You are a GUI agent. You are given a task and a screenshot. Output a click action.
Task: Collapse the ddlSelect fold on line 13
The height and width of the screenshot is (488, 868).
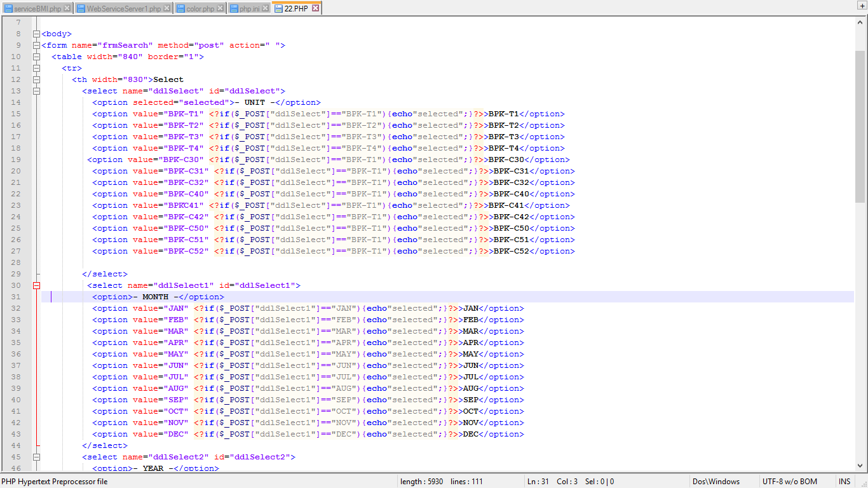(x=37, y=91)
